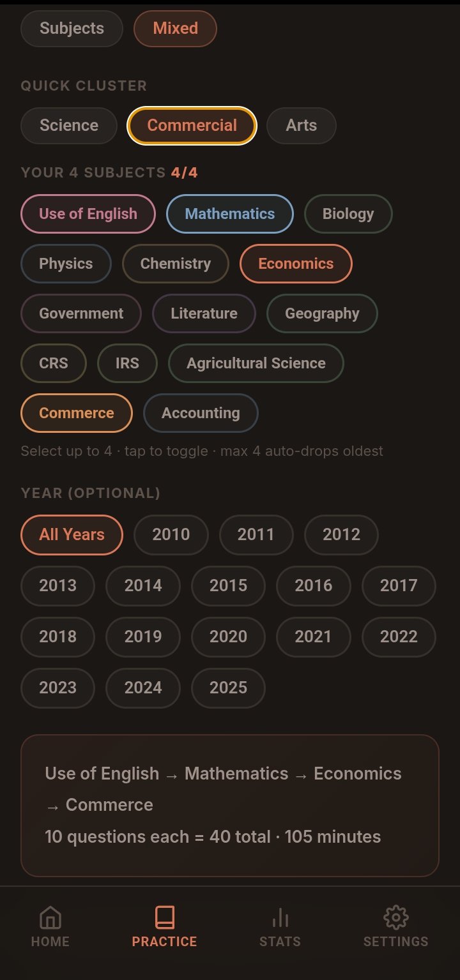
Task: Select the Commercial quick cluster
Action: pyautogui.click(x=192, y=125)
